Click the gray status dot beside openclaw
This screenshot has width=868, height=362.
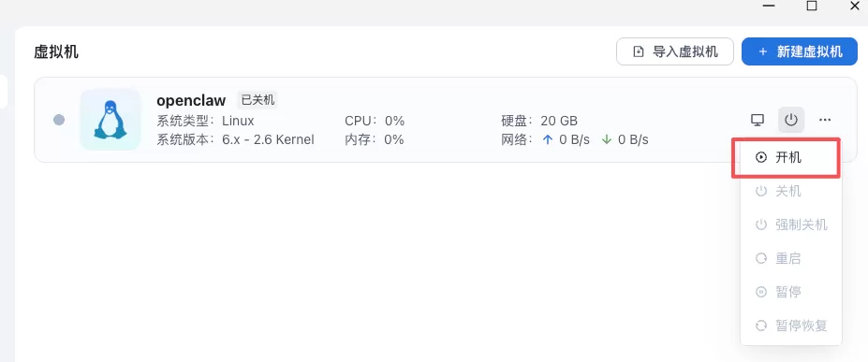point(59,120)
